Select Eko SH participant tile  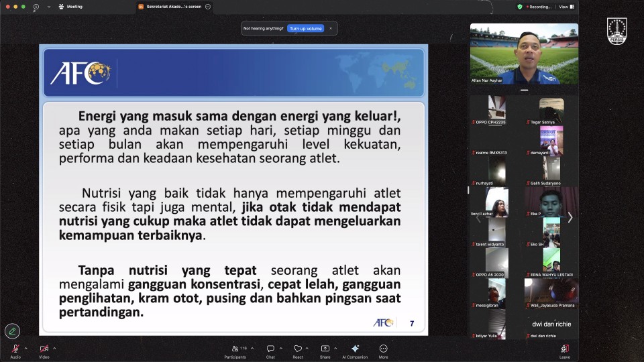click(x=551, y=233)
